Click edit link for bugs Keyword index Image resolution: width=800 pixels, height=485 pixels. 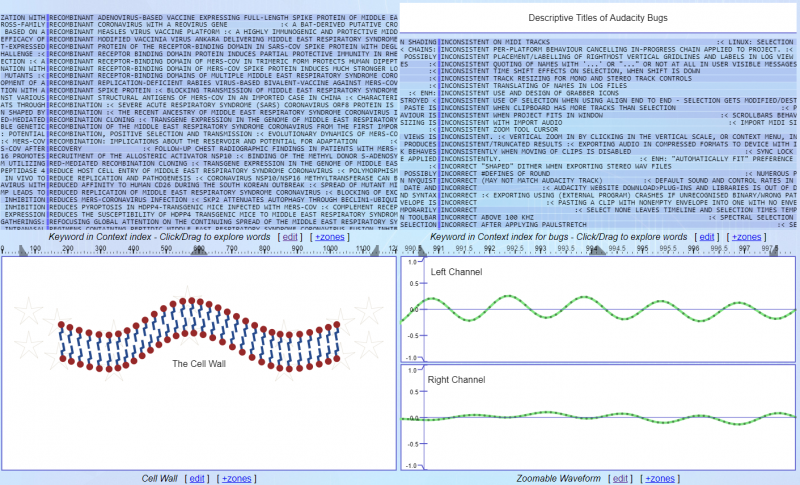(706, 236)
